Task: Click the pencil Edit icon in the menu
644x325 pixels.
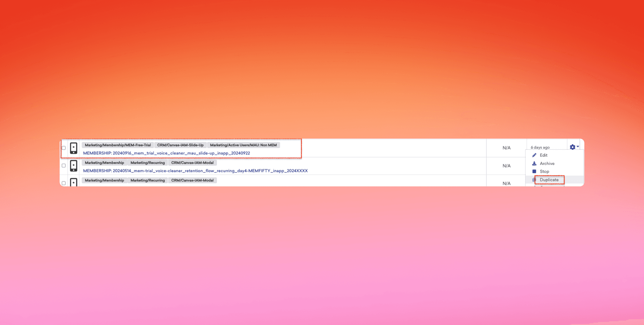Action: click(x=535, y=155)
